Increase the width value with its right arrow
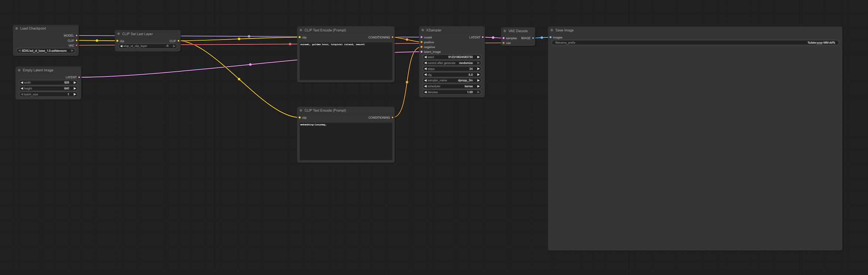Viewport: 868px width, 275px height. [75, 83]
